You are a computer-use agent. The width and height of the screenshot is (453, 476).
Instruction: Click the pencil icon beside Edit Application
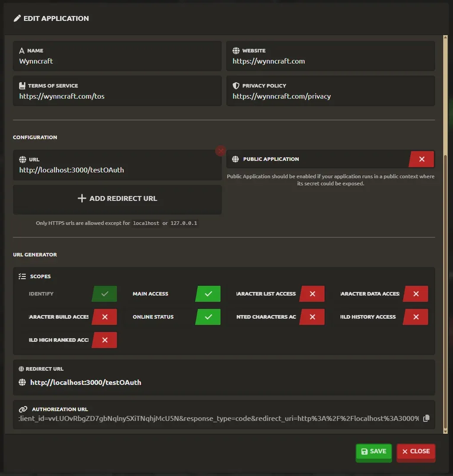pyautogui.click(x=17, y=18)
